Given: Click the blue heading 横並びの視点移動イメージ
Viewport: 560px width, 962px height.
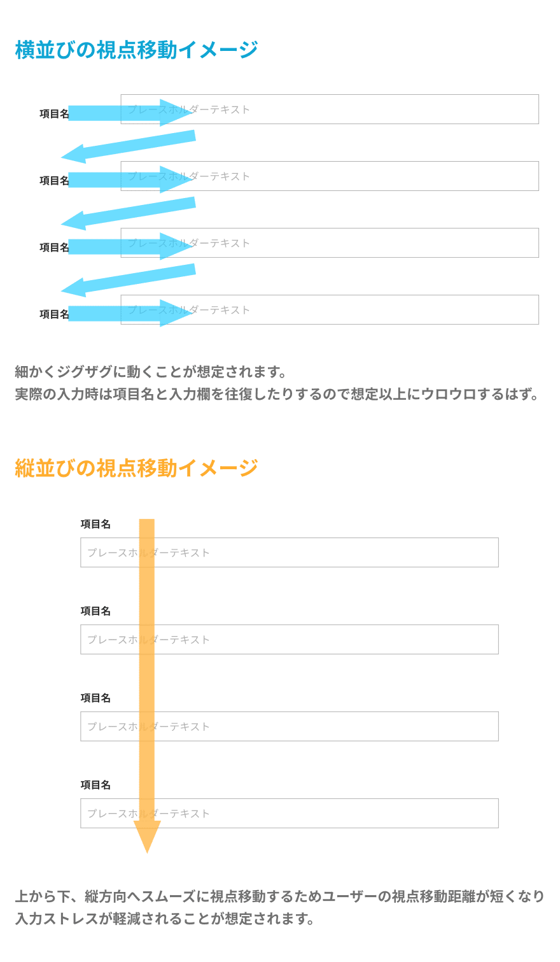Looking at the screenshot, I should click(136, 50).
